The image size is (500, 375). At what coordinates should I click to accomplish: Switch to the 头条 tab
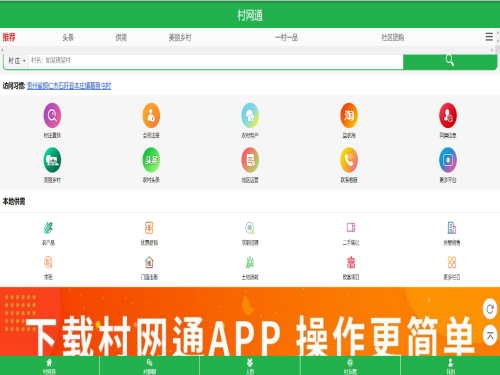68,37
